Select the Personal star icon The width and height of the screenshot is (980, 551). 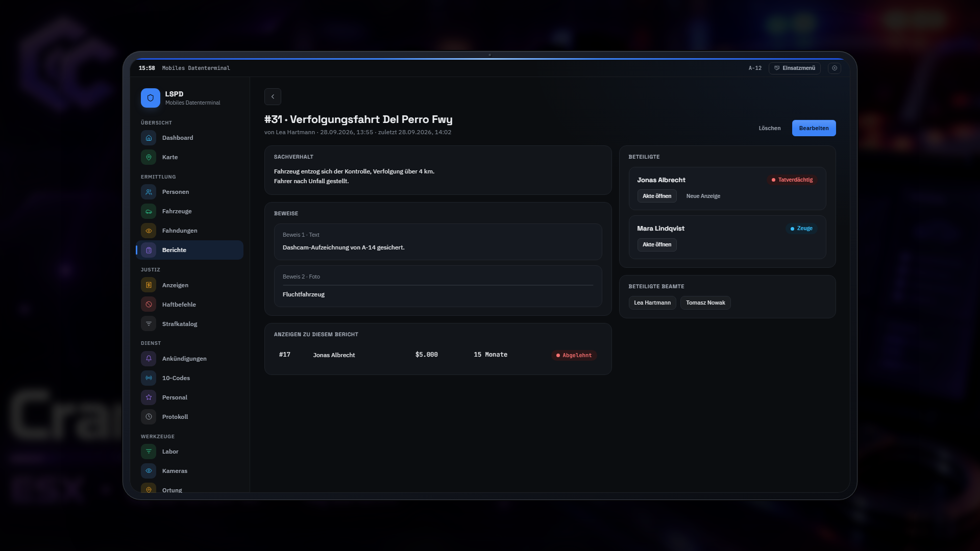[x=149, y=397]
